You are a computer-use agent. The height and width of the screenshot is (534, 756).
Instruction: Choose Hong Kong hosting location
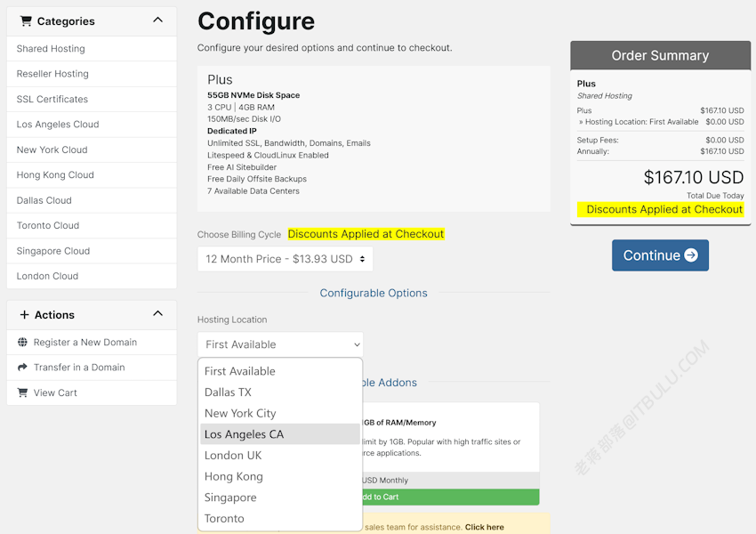[280, 477]
